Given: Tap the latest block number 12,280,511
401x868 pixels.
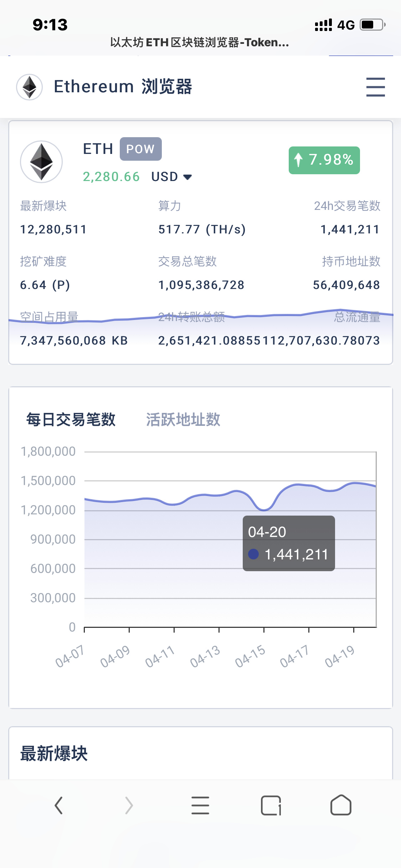Looking at the screenshot, I should point(53,229).
